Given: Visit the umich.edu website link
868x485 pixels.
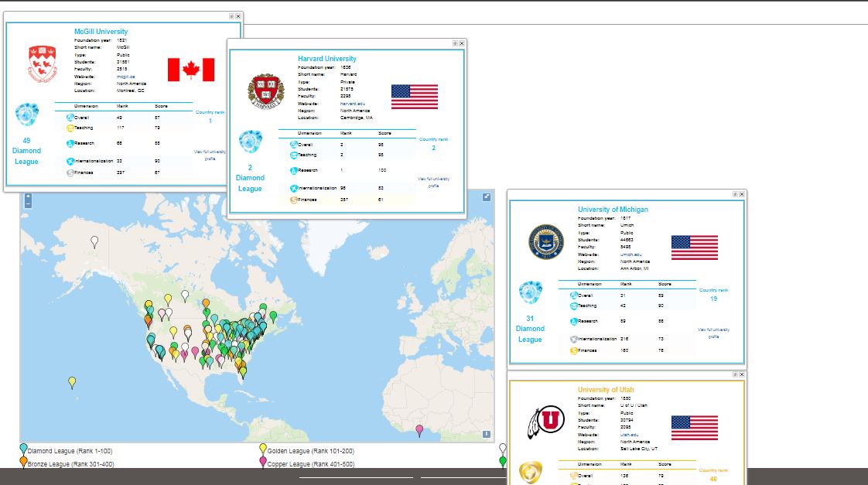Looking at the screenshot, I should [631, 254].
